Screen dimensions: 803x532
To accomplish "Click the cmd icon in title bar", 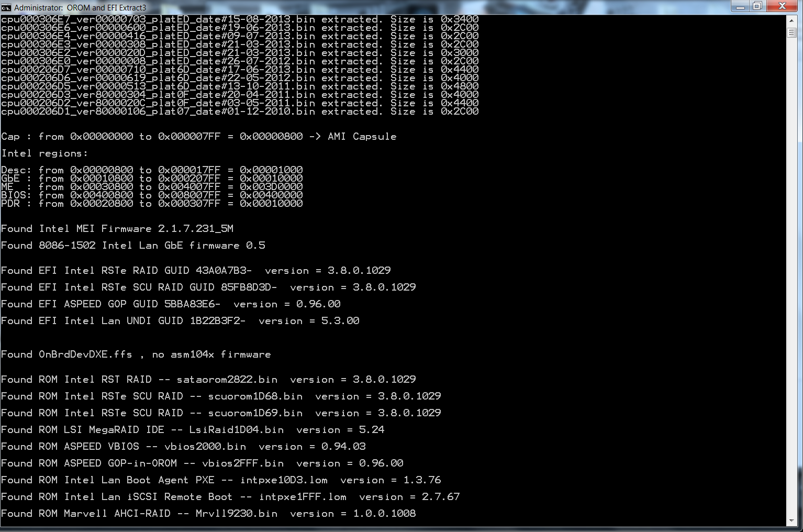I will pyautogui.click(x=6, y=7).
